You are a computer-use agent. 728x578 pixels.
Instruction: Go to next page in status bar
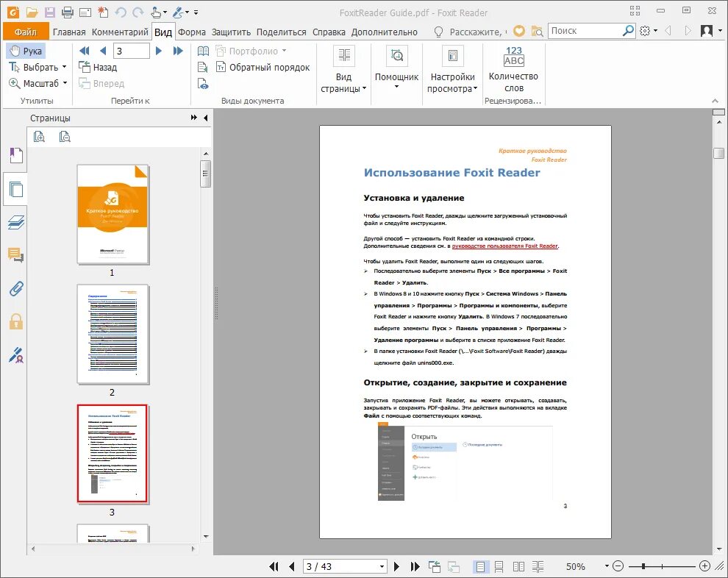point(396,566)
